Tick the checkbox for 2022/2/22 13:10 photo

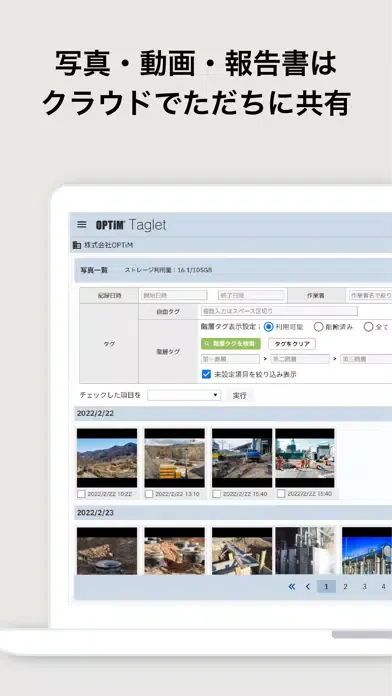tap(149, 494)
